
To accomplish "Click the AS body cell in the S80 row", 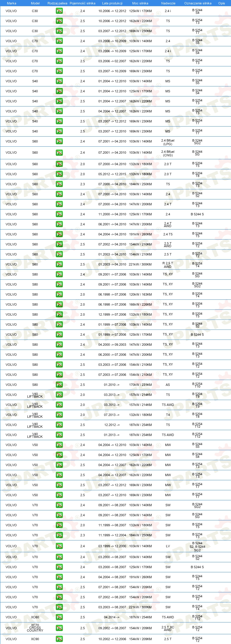I will tap(168, 385).
